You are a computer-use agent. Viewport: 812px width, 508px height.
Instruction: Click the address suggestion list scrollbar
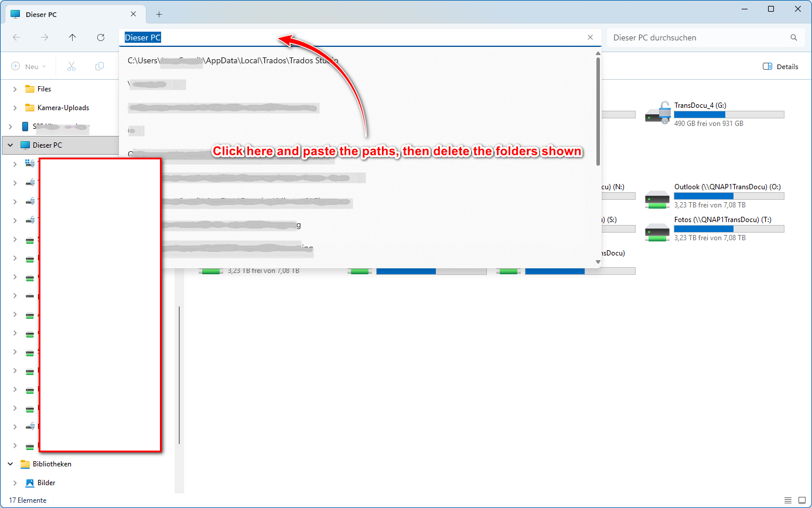[x=598, y=111]
